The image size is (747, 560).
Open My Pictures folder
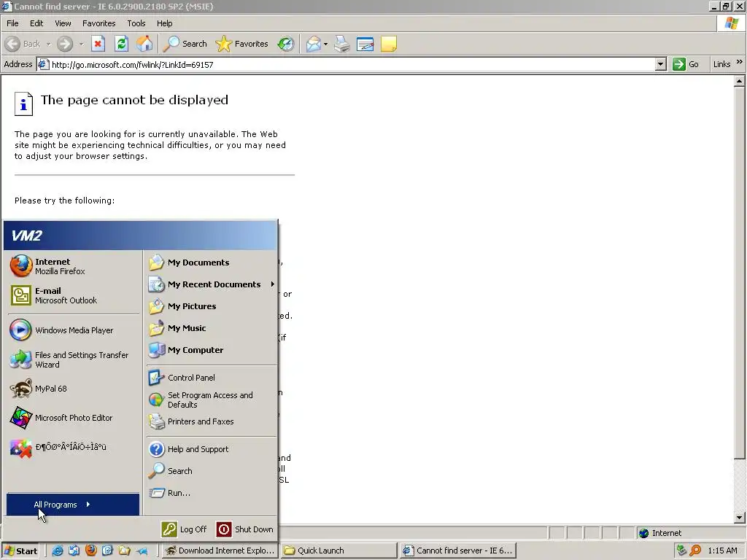click(x=212, y=306)
